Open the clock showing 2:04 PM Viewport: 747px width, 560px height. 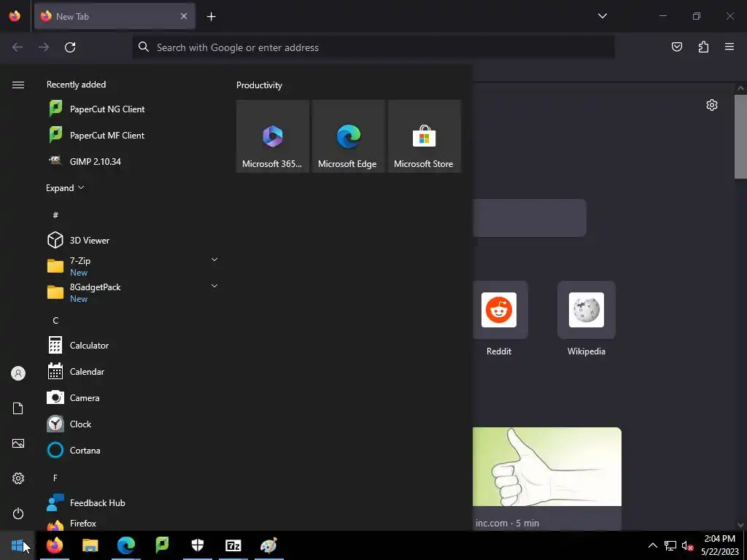[719, 545]
